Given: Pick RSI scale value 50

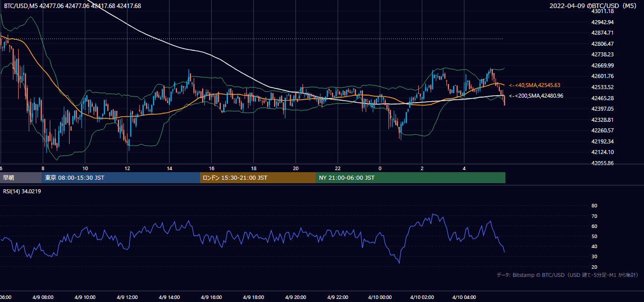Looking at the screenshot, I should [594, 236].
